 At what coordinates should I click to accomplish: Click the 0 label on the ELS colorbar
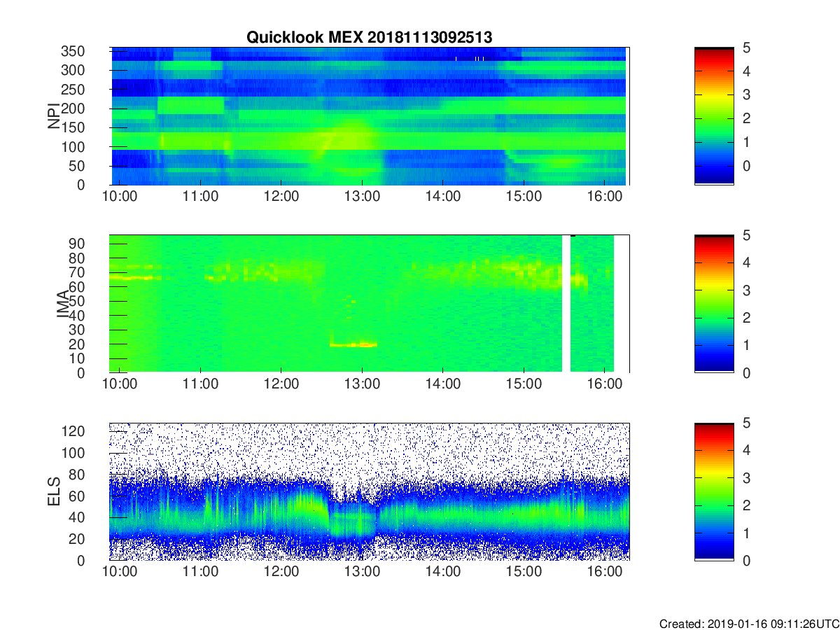tap(745, 561)
